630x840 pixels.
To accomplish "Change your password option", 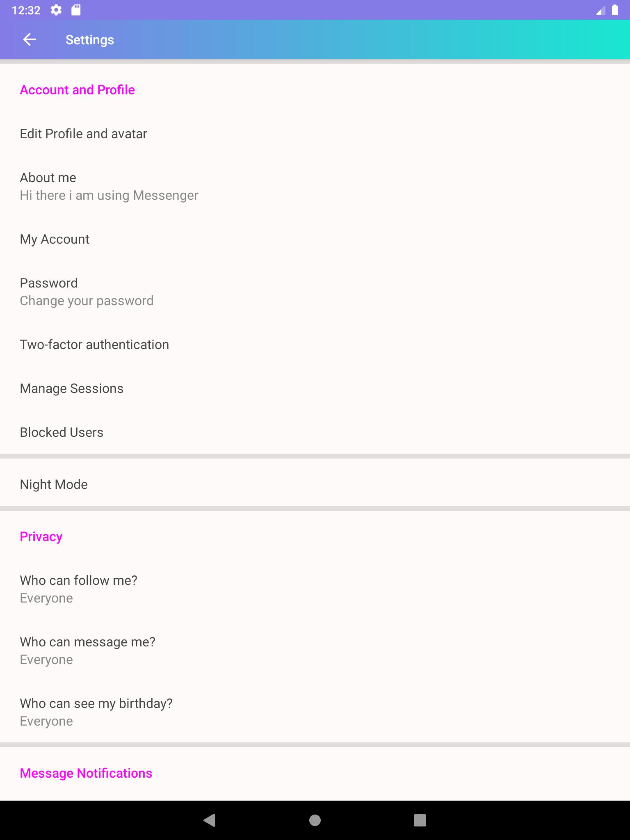I will 87,292.
